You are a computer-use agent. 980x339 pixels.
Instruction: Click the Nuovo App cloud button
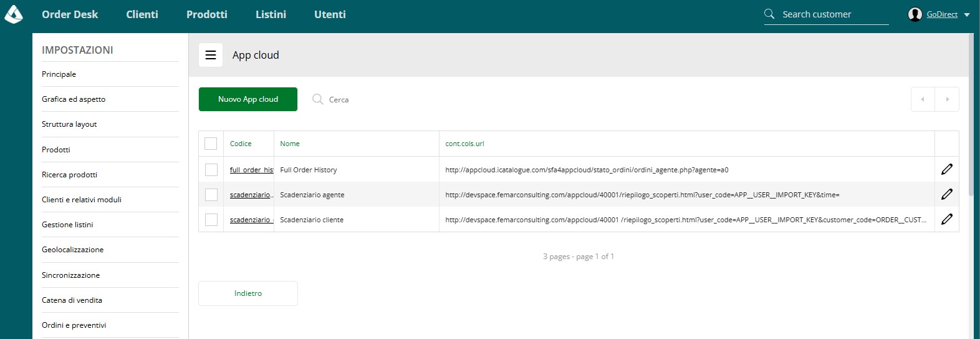coord(248,99)
